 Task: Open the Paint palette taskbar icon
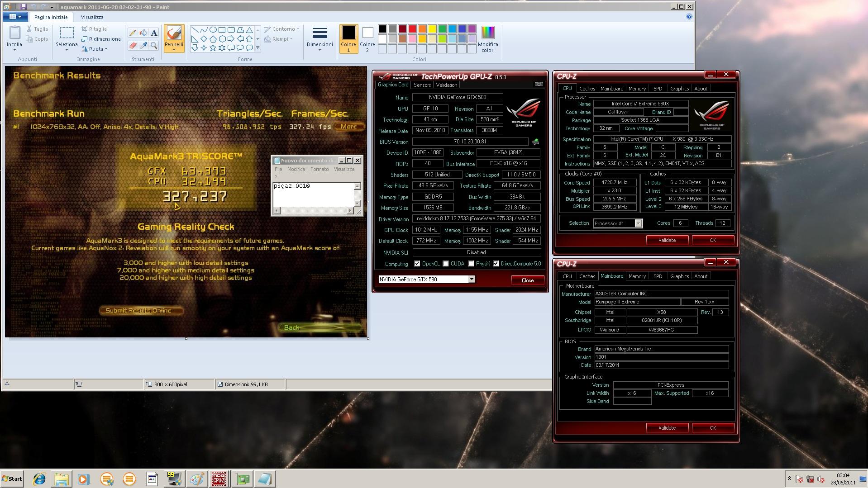tap(197, 479)
